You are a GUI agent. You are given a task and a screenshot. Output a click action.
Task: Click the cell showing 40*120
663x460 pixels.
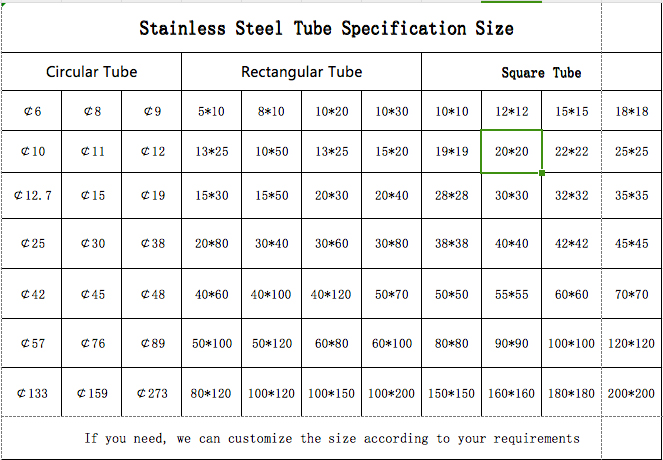click(331, 295)
